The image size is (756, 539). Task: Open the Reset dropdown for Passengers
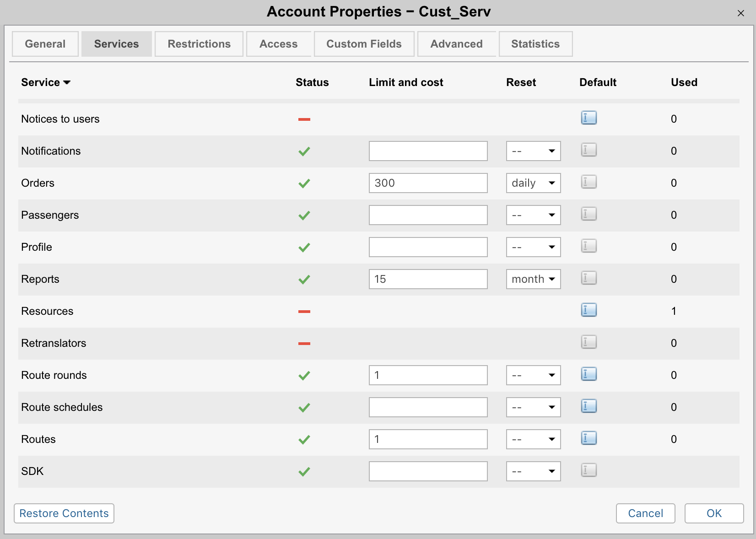coord(533,215)
